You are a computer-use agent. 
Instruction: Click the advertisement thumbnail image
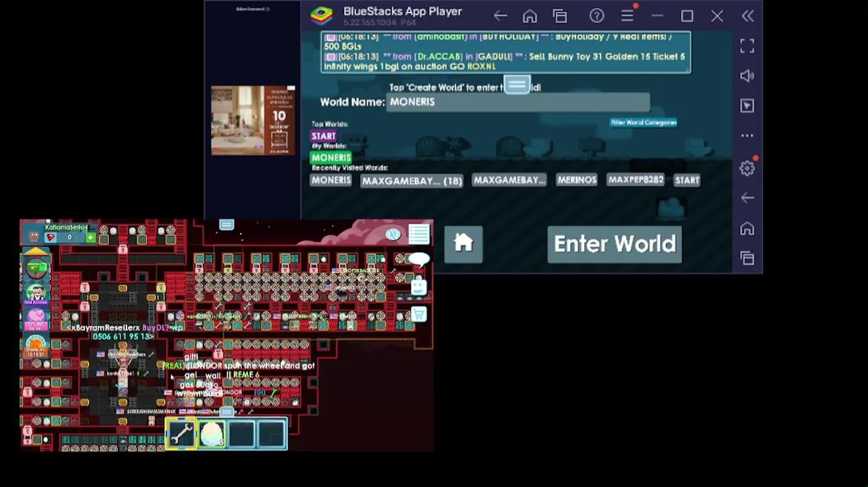pos(253,120)
